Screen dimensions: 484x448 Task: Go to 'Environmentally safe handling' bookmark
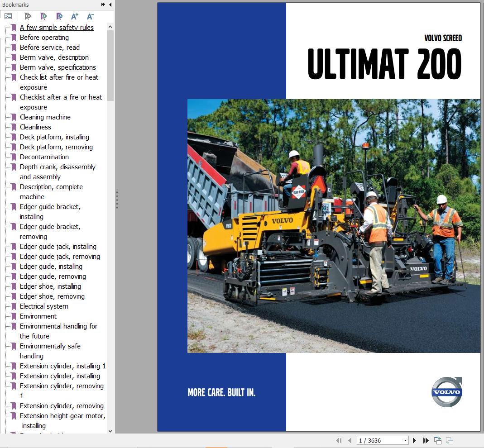tap(50, 351)
